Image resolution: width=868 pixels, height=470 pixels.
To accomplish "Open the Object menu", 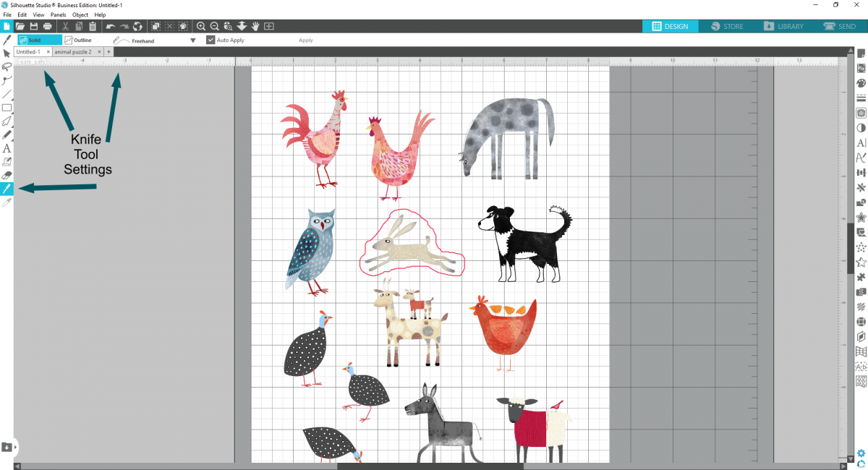I will click(x=80, y=14).
